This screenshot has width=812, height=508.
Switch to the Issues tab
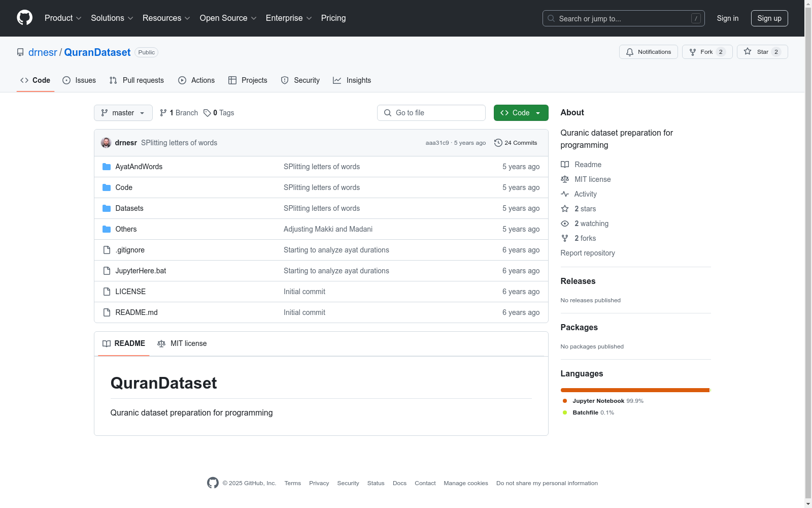tap(79, 80)
